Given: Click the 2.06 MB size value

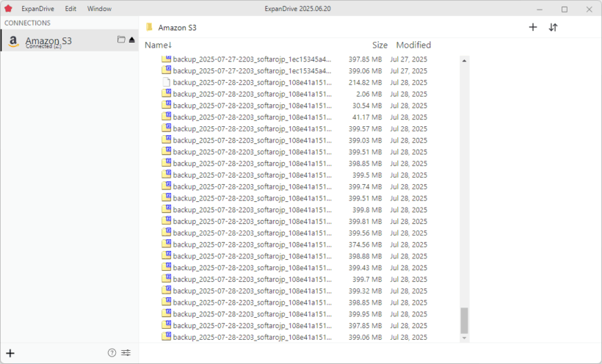Looking at the screenshot, I should pyautogui.click(x=369, y=94).
